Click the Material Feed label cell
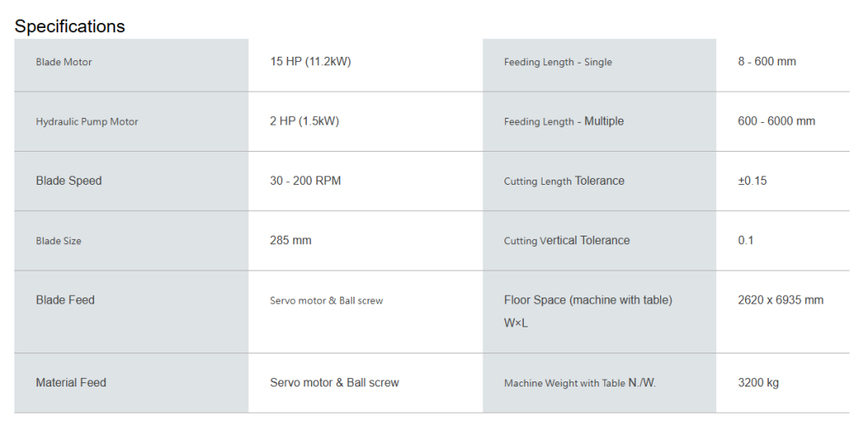This screenshot has width=868, height=434. pos(131,383)
